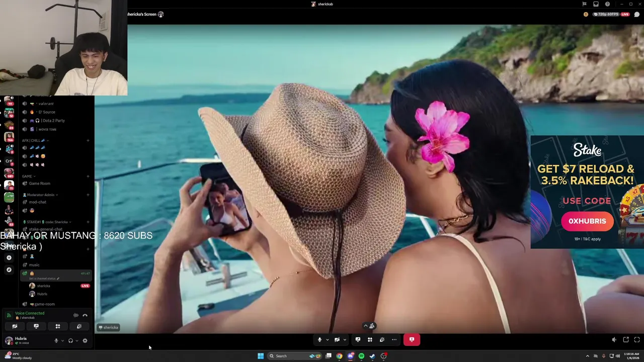
Task: Open the Windows Start menu
Action: click(x=261, y=356)
